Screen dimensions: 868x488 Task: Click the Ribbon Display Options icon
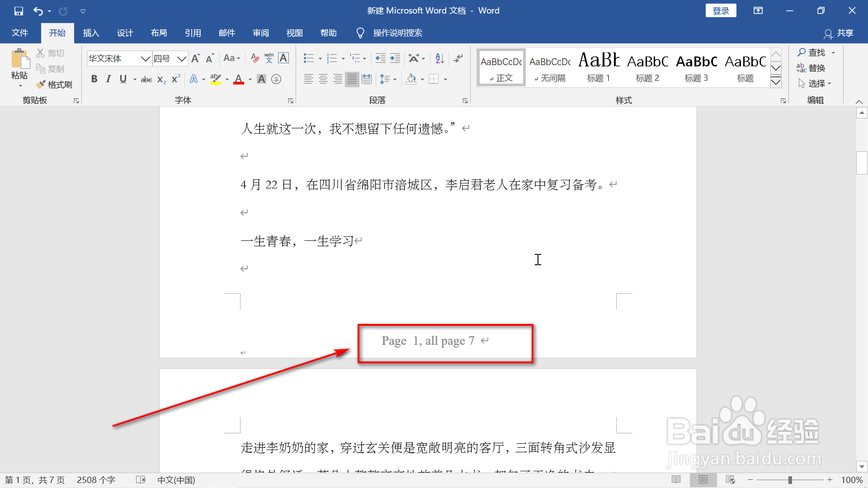pos(758,11)
